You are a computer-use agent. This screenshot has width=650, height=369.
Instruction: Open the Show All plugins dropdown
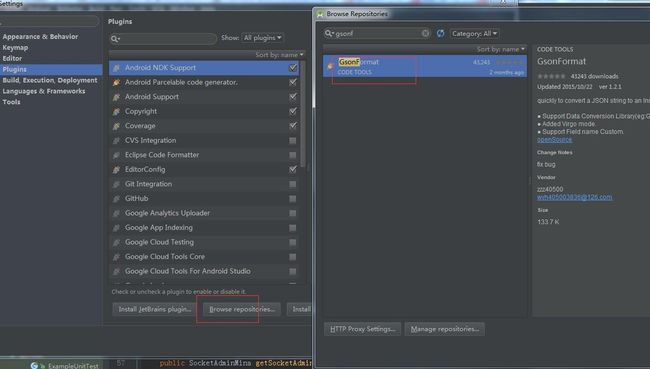262,38
